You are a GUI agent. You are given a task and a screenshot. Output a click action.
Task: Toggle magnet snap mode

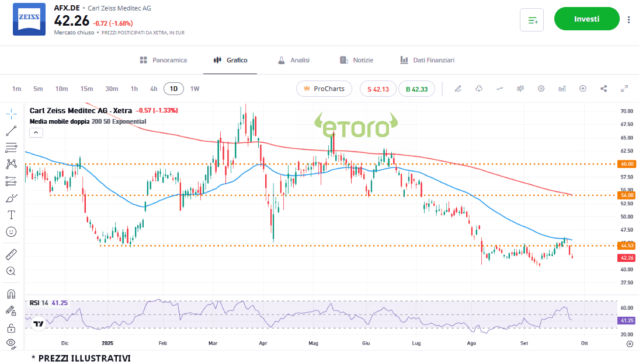[x=11, y=293]
